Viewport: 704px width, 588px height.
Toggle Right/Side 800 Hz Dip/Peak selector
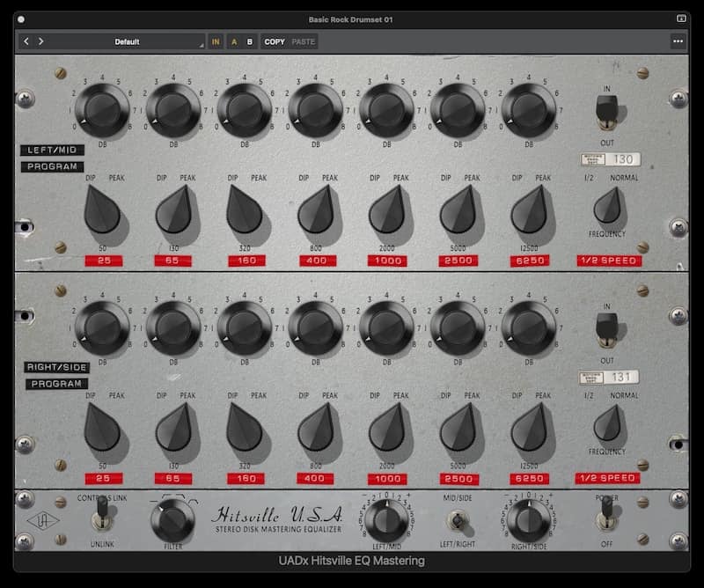point(317,427)
